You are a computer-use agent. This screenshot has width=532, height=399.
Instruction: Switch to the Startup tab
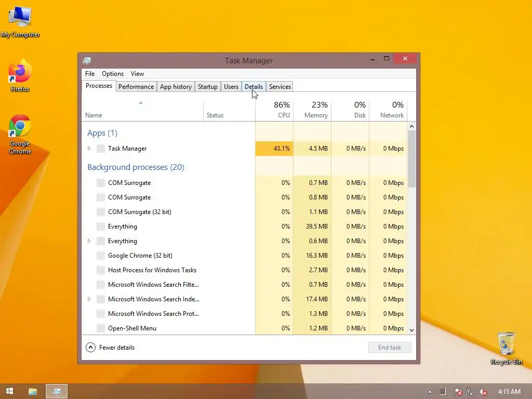[208, 87]
